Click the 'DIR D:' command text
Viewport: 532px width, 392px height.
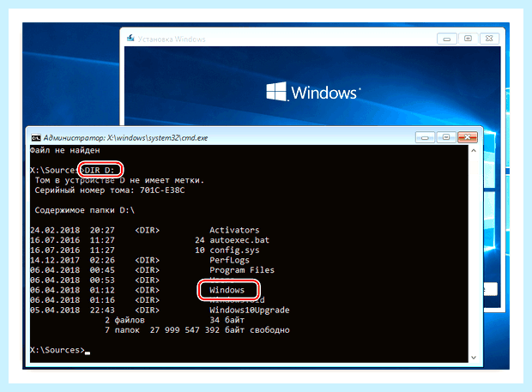[100, 170]
